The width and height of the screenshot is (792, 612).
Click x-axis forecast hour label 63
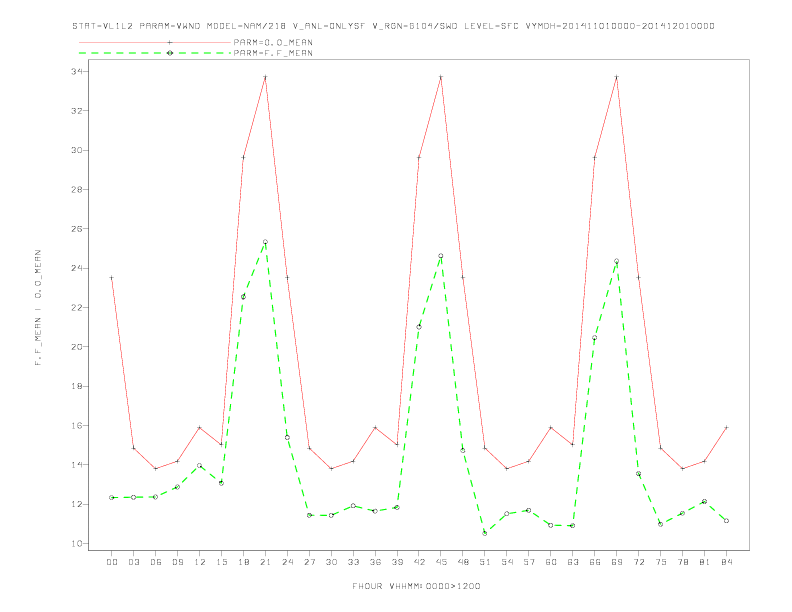pos(573,562)
